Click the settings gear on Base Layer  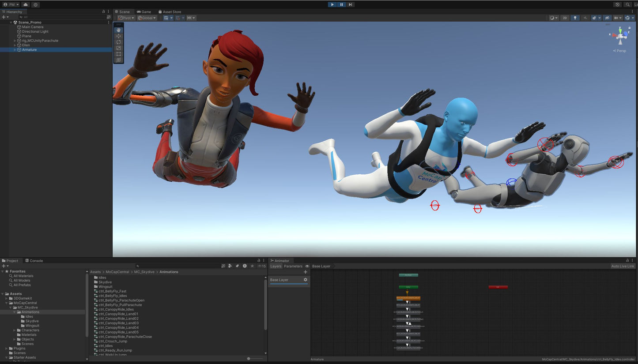305,280
